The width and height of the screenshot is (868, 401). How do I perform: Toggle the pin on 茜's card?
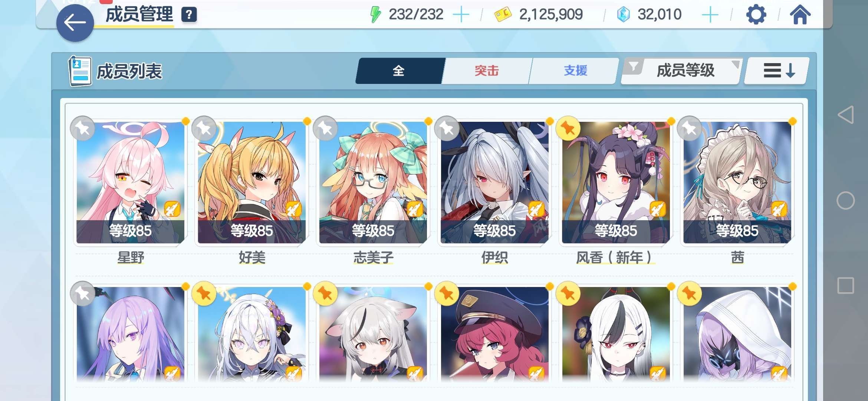click(689, 128)
